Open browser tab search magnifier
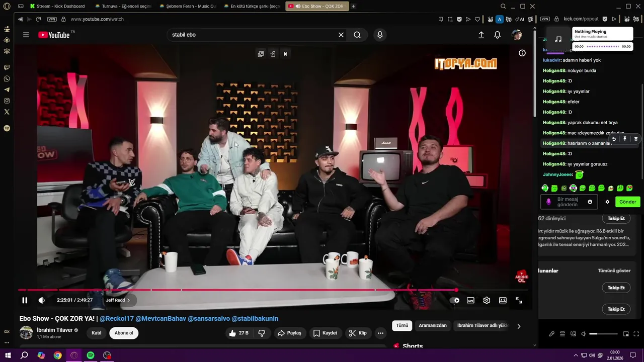The image size is (644, 362). point(503,6)
